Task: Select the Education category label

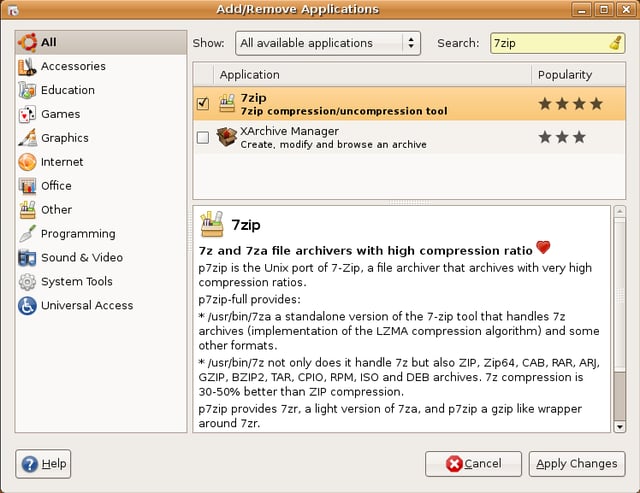Action: coord(68,90)
